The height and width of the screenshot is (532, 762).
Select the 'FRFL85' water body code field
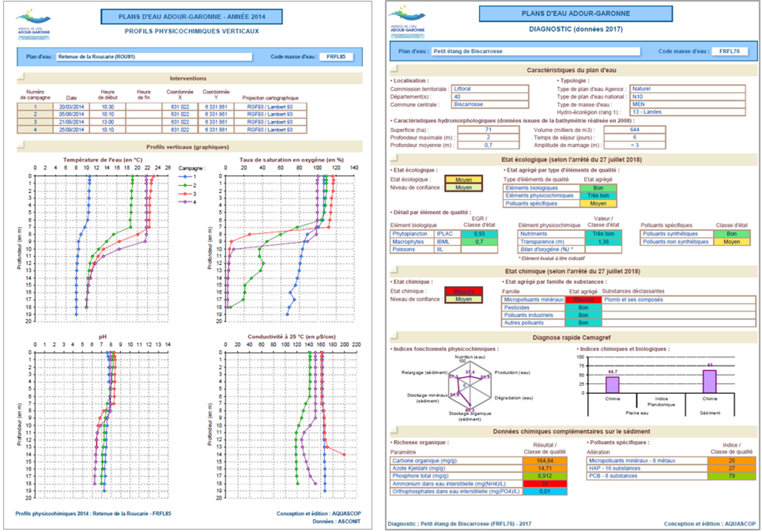336,57
